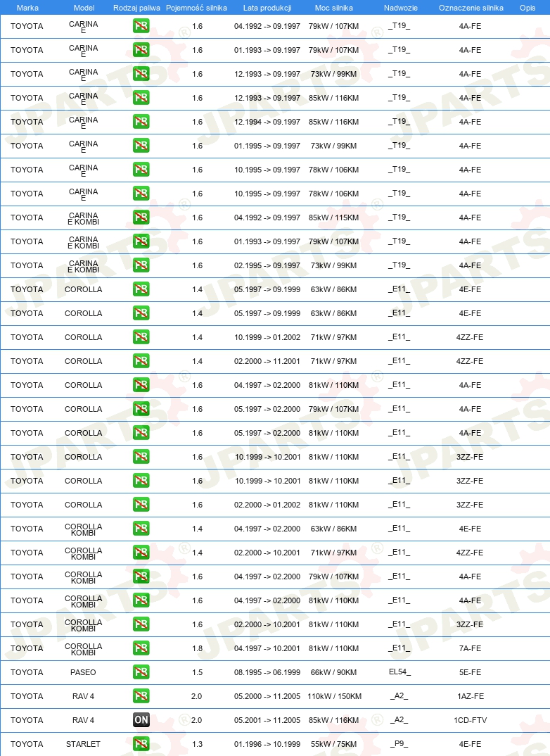The image size is (550, 756).
Task: Click petrol icon for Corolla Kombi 1.4 4ZZ-FE row
Action: (x=141, y=553)
